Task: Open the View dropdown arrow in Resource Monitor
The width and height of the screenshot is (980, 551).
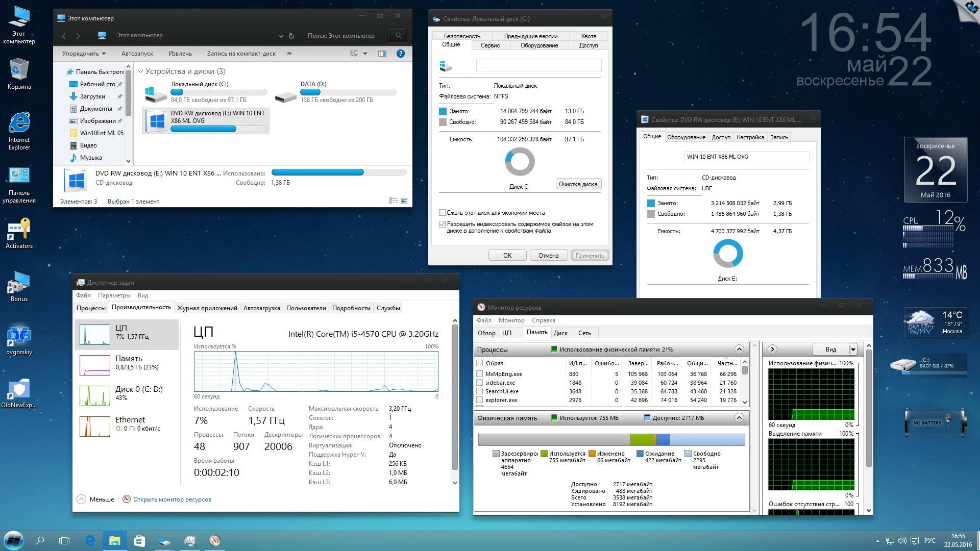Action: [852, 349]
